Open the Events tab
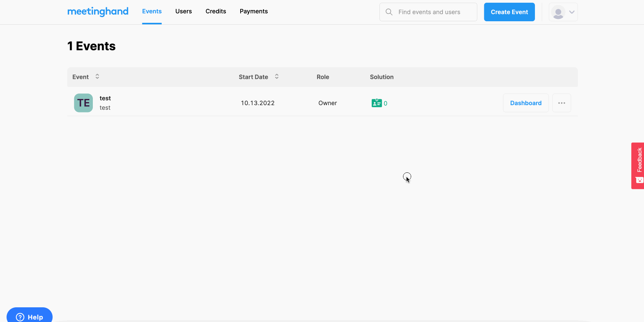The image size is (644, 322). [152, 12]
